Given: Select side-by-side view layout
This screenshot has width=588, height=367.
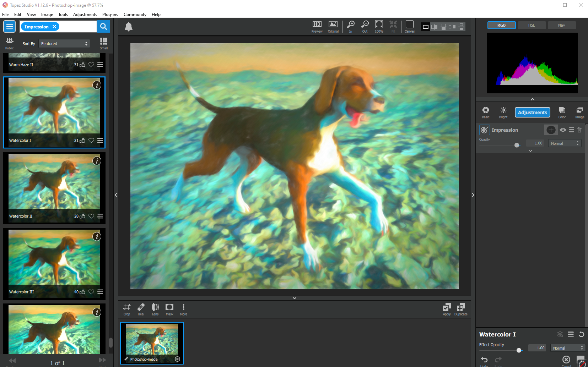Looking at the screenshot, I should point(452,27).
